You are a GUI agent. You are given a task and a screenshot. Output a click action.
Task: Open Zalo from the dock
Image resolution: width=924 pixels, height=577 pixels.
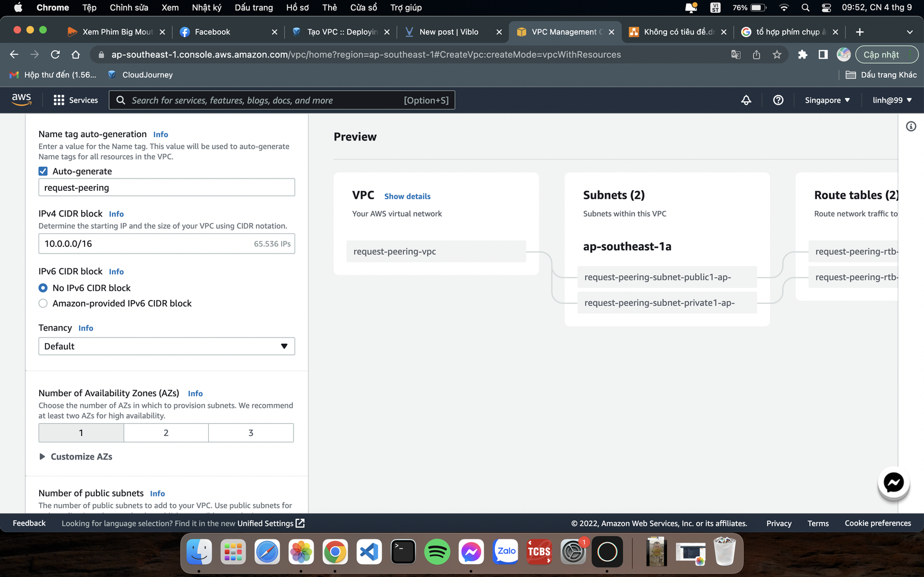tap(505, 552)
